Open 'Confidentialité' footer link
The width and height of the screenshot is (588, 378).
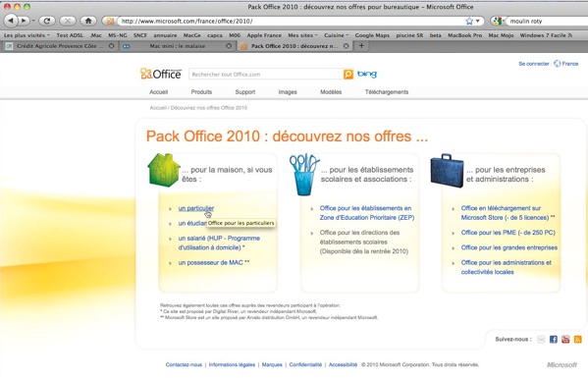pos(305,364)
